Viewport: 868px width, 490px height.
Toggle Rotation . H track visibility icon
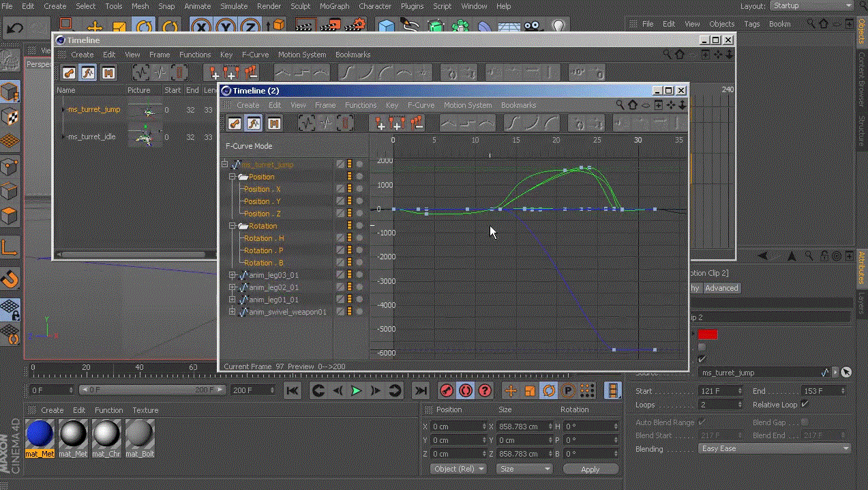coord(340,238)
